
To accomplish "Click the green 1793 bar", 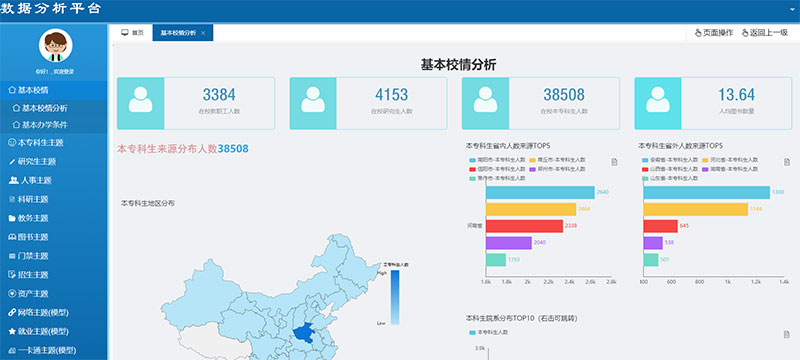I will pos(495,260).
